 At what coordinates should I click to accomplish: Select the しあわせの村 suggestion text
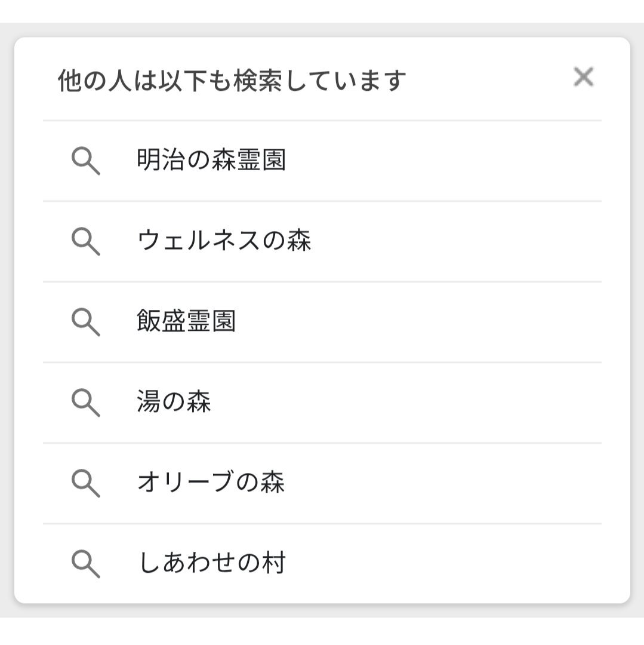(212, 563)
